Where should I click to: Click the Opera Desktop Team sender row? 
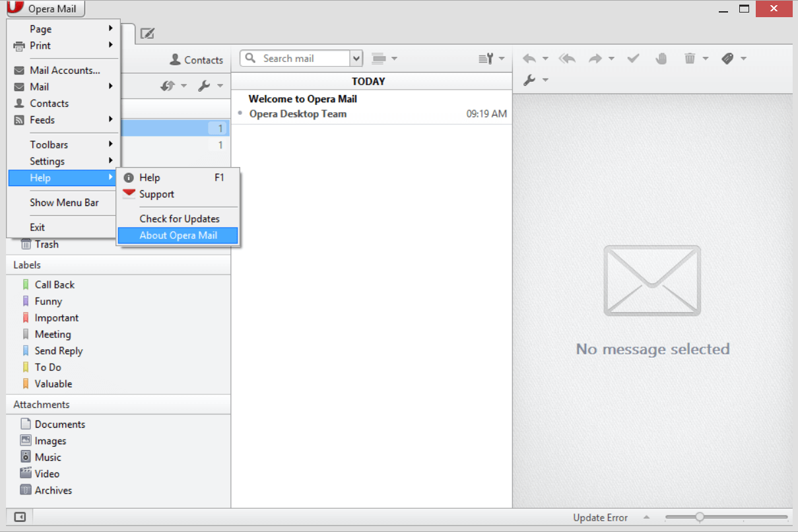(372, 114)
